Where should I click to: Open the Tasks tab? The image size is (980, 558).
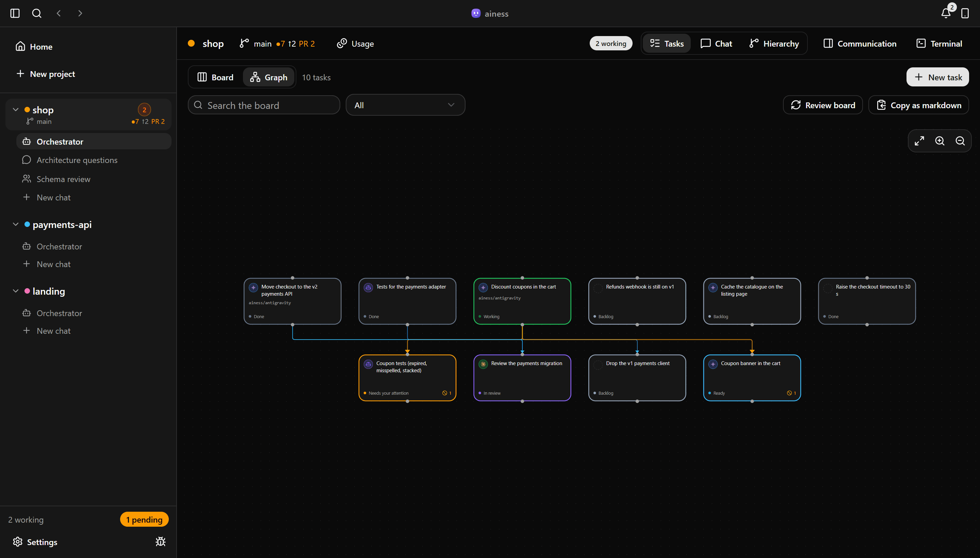667,44
